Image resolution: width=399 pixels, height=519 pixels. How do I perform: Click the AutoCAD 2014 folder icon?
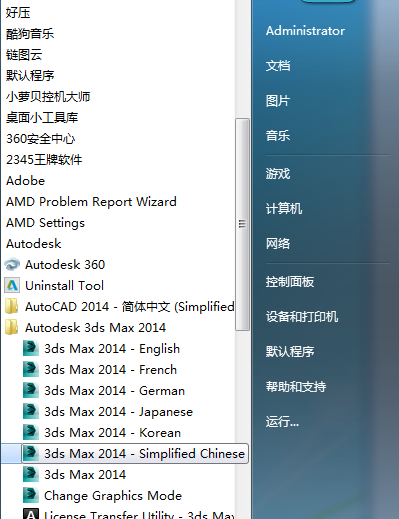pyautogui.click(x=12, y=307)
